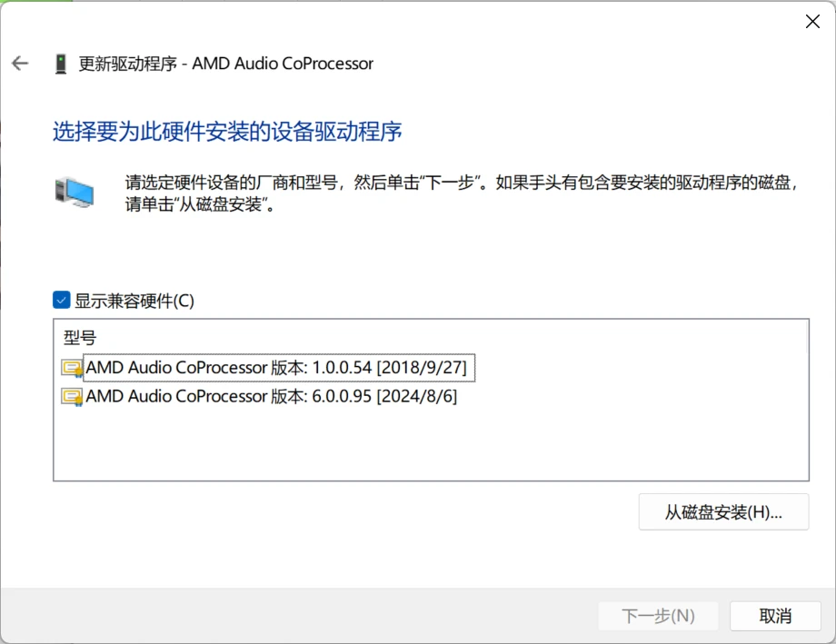Image resolution: width=836 pixels, height=644 pixels.
Task: Go back using the left arrow
Action: [x=20, y=64]
